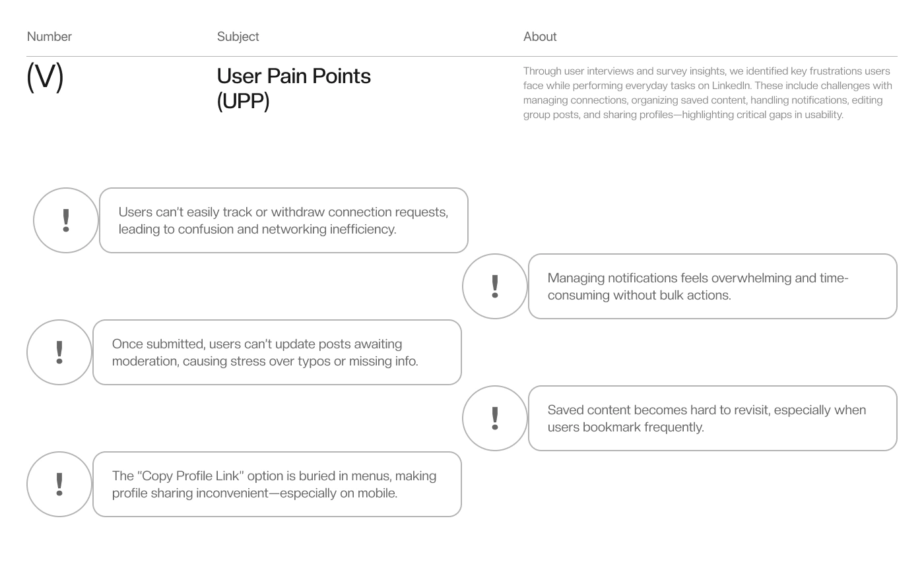This screenshot has width=924, height=570.
Task: Click the card about withdrawing connection requests
Action: click(x=284, y=220)
